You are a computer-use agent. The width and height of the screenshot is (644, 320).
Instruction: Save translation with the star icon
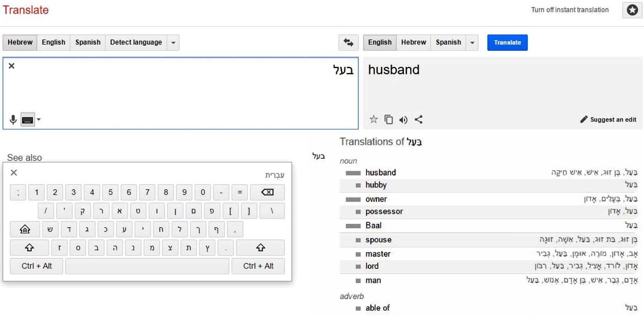pyautogui.click(x=374, y=119)
